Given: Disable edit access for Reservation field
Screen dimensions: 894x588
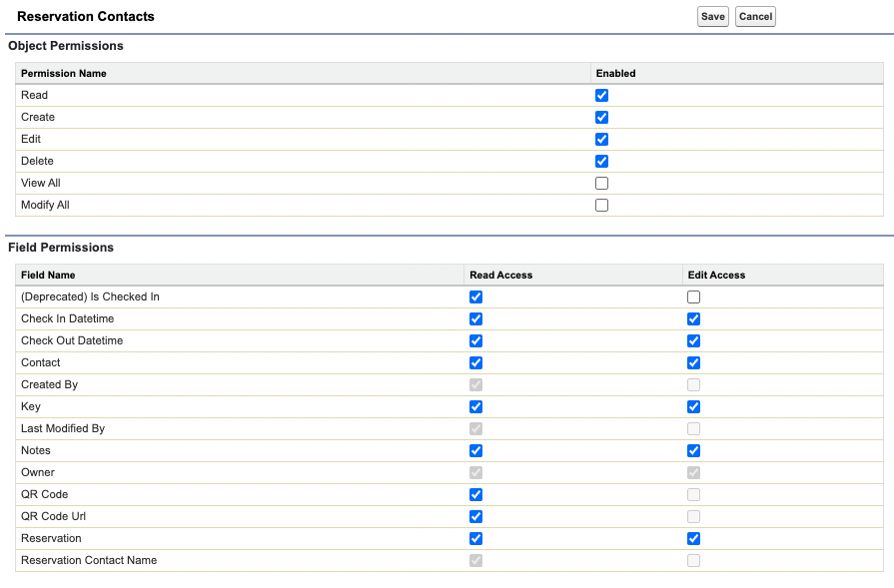Looking at the screenshot, I should tap(693, 539).
